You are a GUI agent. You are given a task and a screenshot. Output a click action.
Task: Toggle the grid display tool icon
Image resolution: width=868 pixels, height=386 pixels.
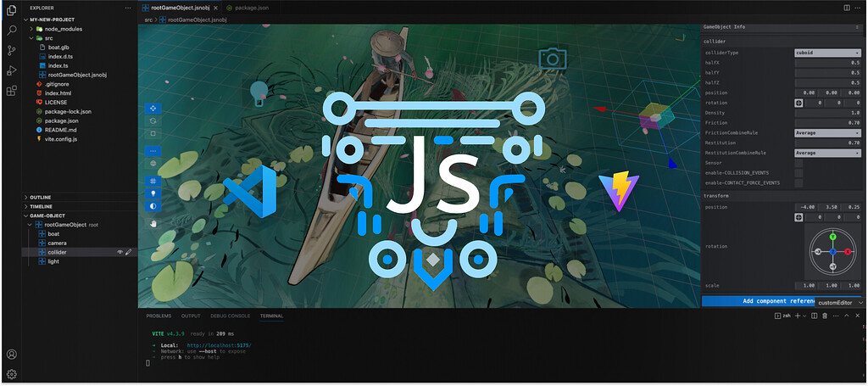pyautogui.click(x=153, y=181)
